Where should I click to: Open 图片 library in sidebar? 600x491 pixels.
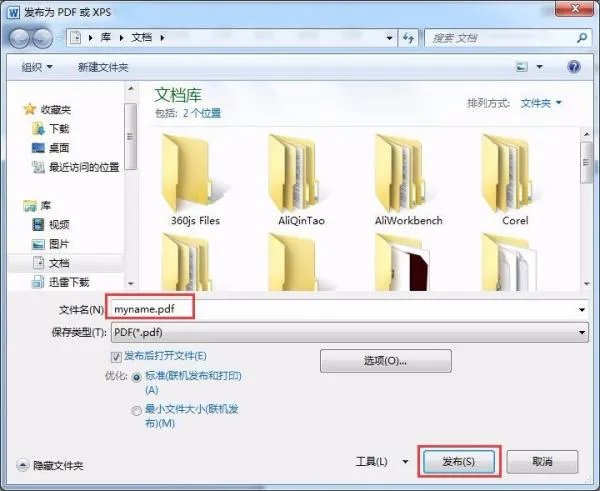coord(51,244)
